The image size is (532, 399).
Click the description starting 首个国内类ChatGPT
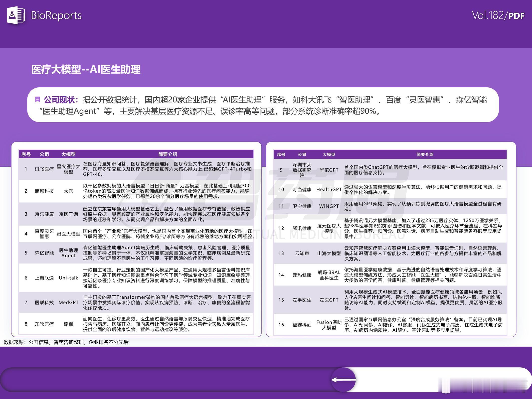point(424,170)
